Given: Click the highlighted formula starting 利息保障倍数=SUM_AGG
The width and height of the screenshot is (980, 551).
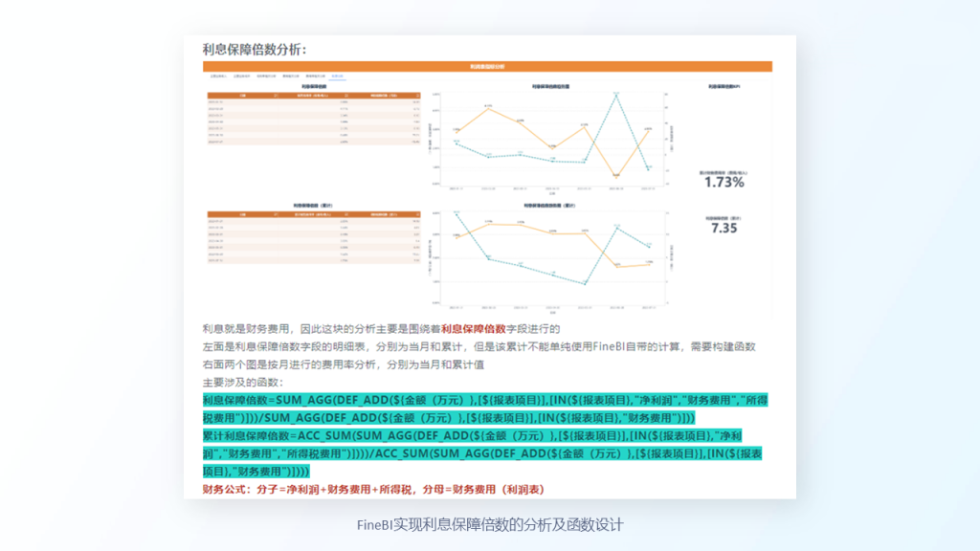Looking at the screenshot, I should pos(485,409).
